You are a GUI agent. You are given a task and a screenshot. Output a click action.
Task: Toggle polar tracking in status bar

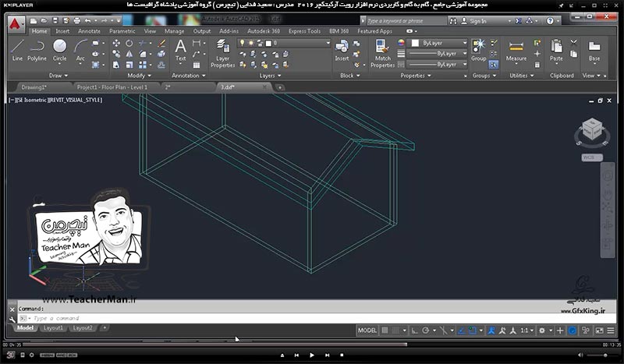coord(425,330)
